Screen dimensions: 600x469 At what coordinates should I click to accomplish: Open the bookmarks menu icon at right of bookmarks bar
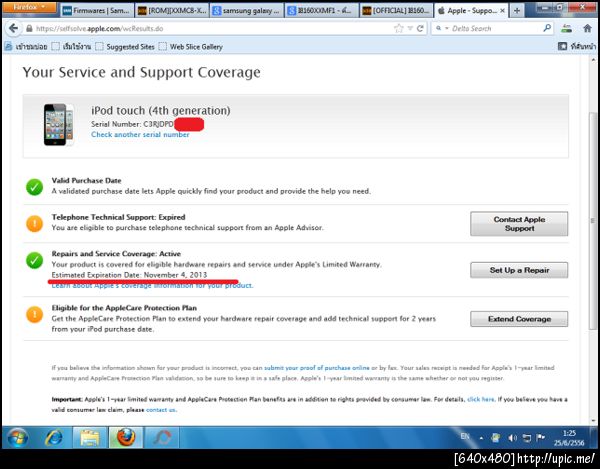tap(577, 46)
